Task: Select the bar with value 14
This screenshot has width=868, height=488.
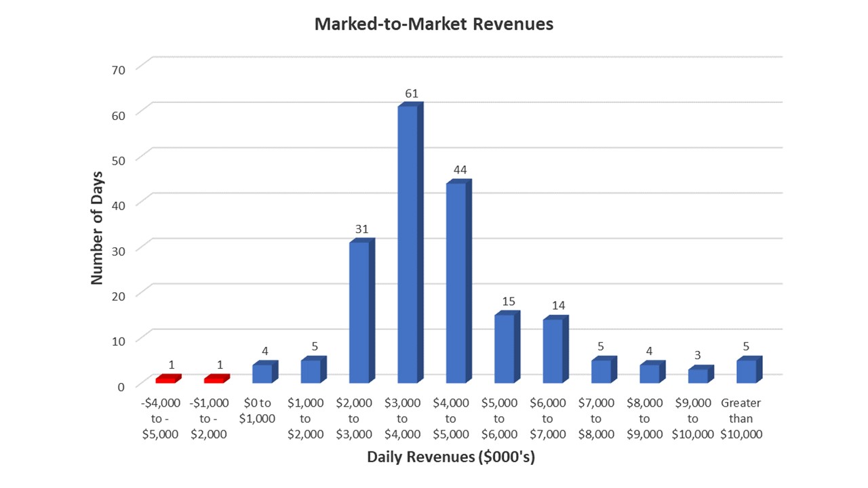Action: [x=553, y=350]
